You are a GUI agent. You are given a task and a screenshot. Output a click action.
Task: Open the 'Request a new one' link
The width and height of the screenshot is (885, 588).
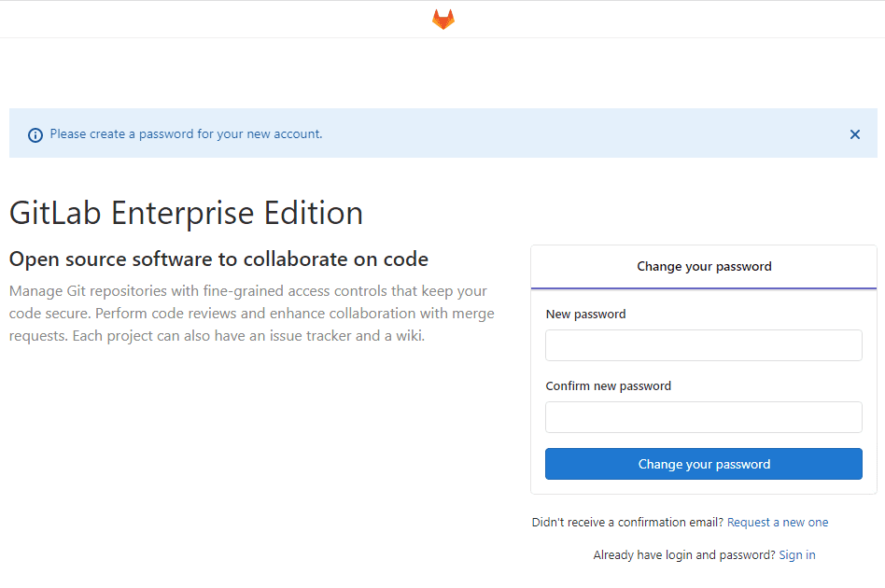click(778, 523)
